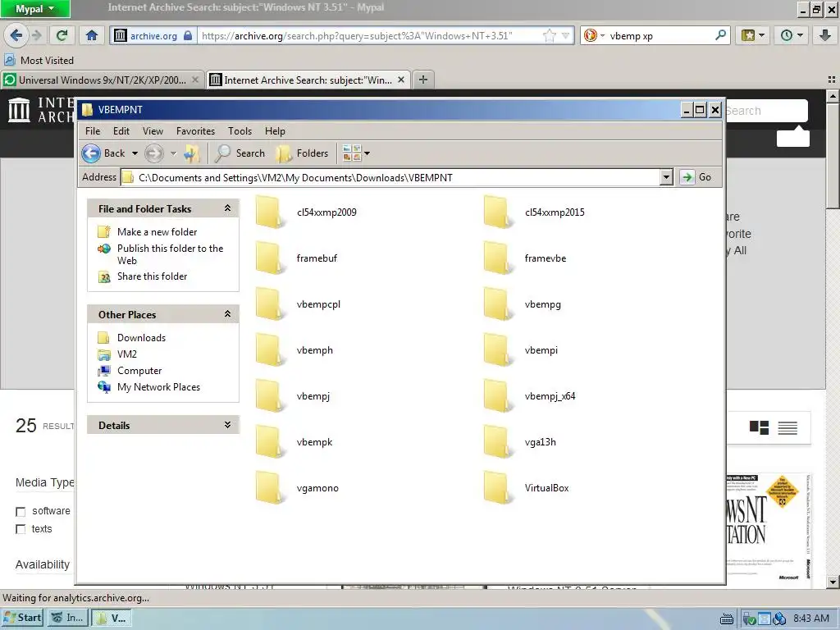
Task: Open the Mypal application menu
Action: (x=34, y=8)
